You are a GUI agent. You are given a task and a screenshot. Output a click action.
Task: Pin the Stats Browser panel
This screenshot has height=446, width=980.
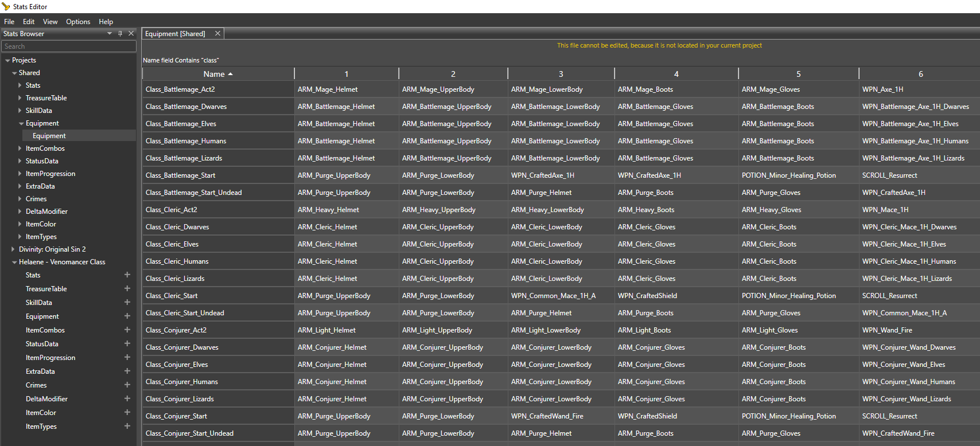[120, 34]
